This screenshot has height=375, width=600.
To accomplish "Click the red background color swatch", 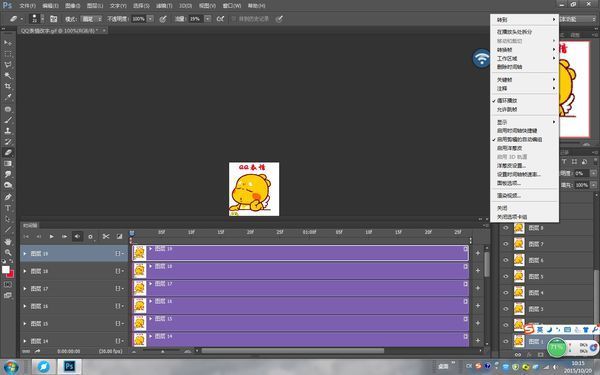I will point(11,274).
